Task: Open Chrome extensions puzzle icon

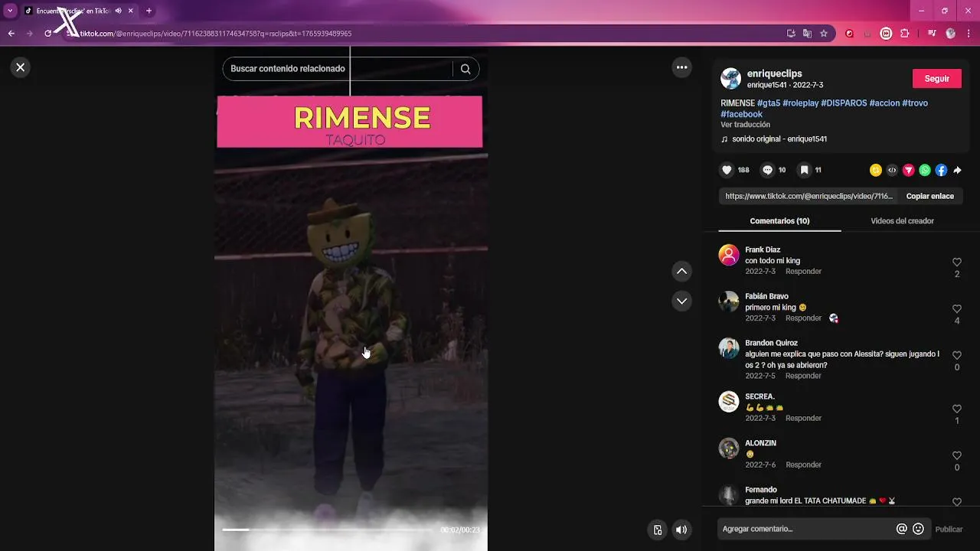Action: click(905, 34)
